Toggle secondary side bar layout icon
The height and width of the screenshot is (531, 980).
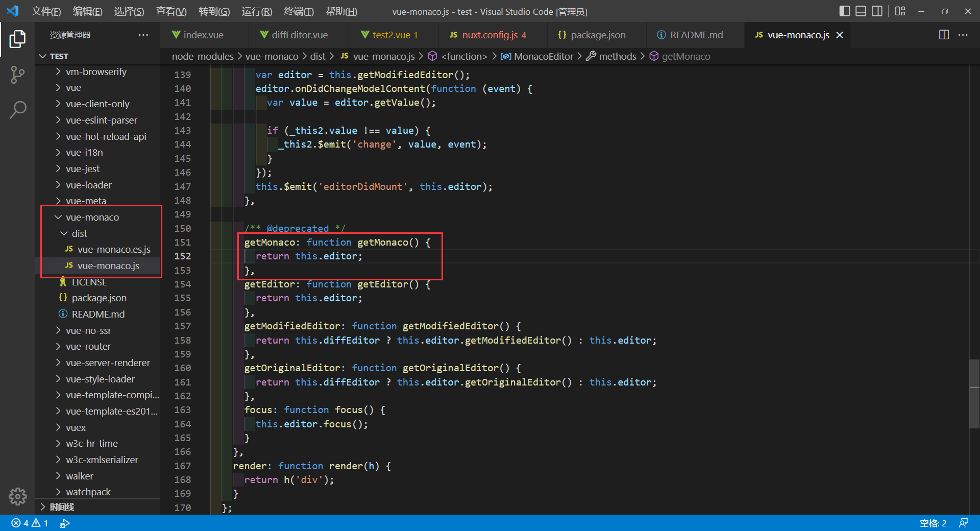coord(877,11)
